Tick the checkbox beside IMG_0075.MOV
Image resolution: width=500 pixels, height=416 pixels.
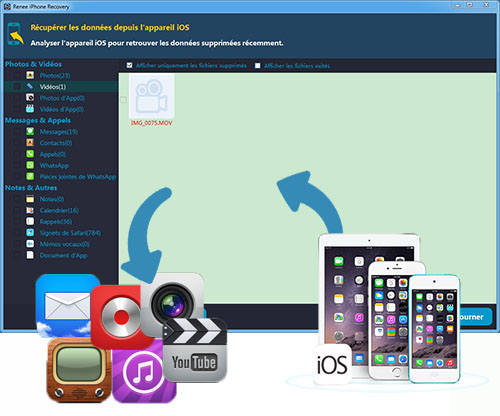coord(123,100)
